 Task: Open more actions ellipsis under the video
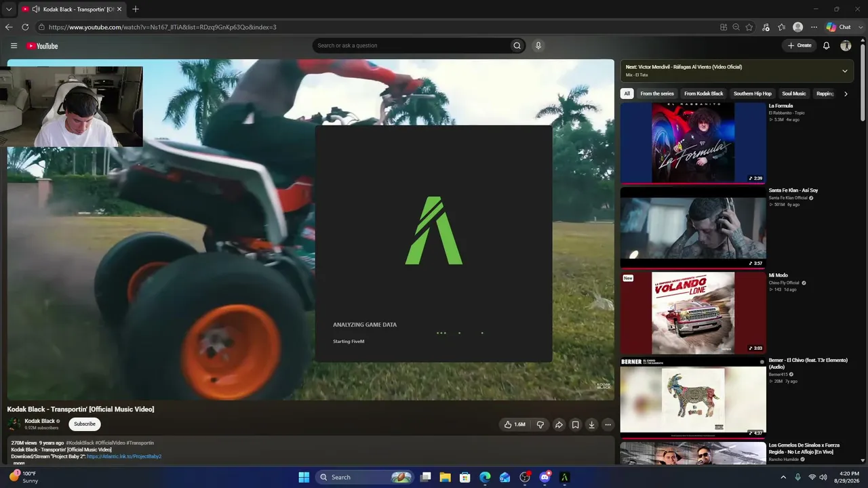608,425
